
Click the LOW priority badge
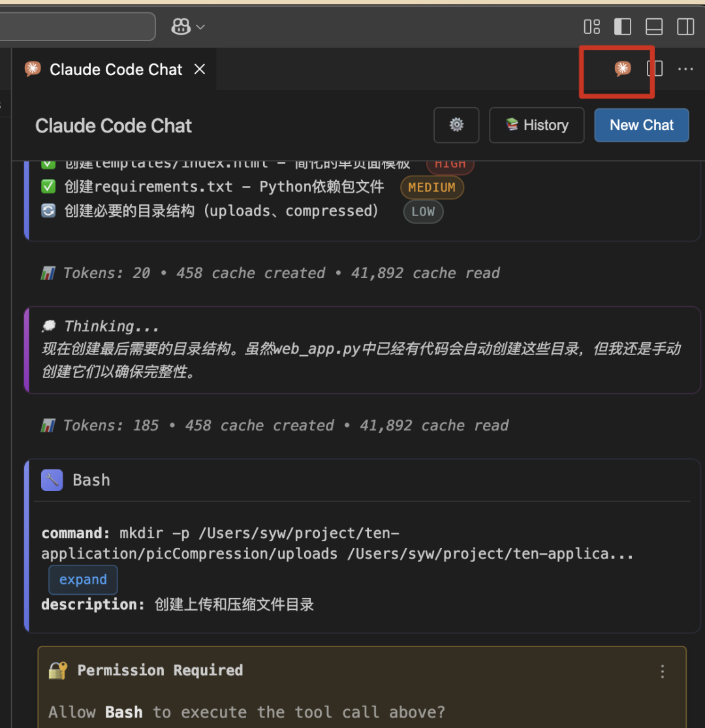(423, 212)
